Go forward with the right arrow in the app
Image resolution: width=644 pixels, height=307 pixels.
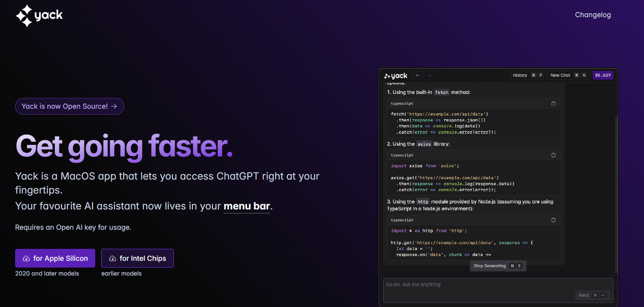click(429, 75)
